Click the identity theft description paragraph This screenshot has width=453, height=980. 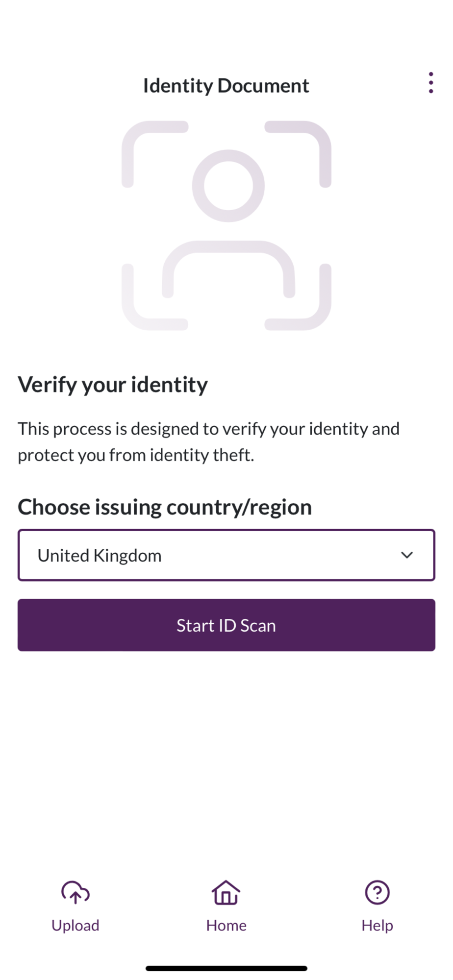(x=208, y=442)
